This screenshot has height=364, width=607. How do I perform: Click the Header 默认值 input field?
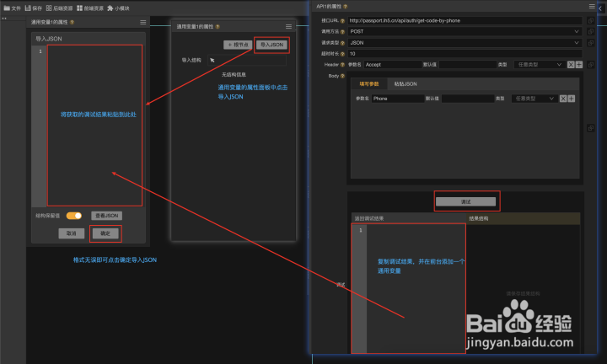pyautogui.click(x=467, y=65)
